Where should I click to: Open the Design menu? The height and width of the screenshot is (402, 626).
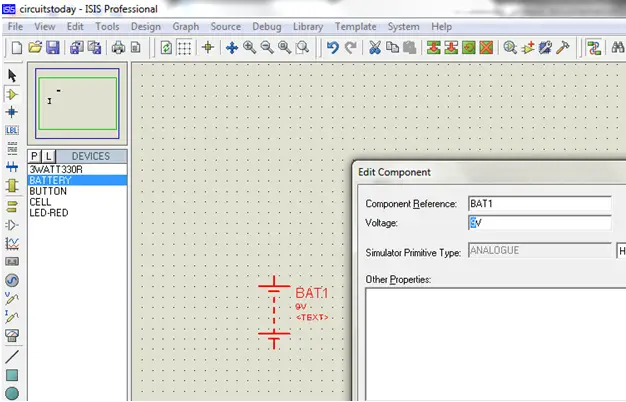[x=146, y=27]
